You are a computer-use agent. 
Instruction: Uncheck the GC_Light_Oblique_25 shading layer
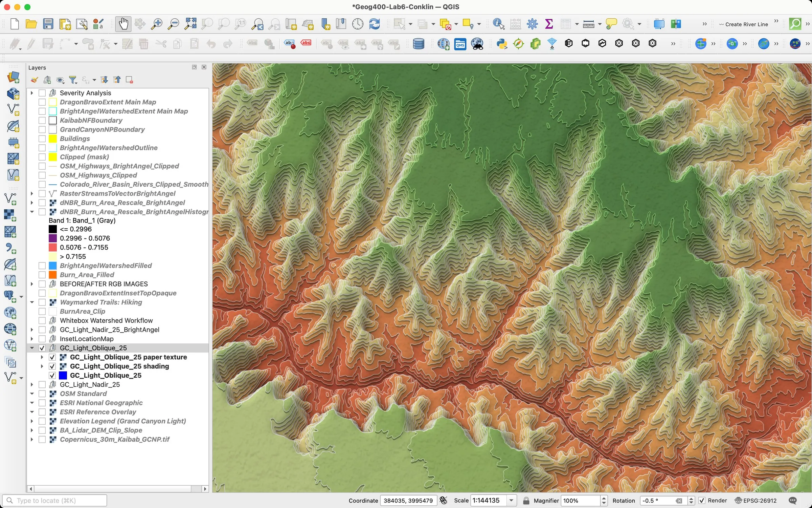coord(52,366)
